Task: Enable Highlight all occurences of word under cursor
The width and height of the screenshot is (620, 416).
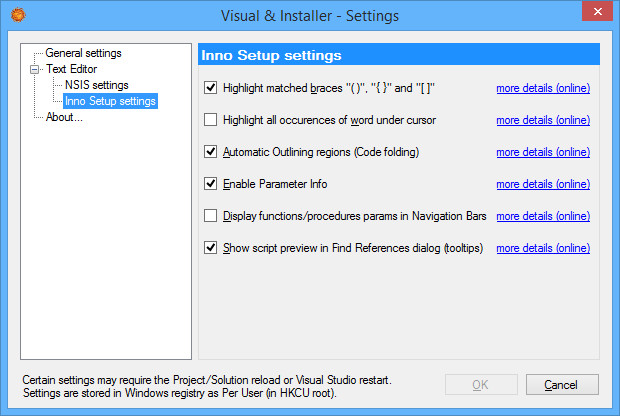Action: 210,119
